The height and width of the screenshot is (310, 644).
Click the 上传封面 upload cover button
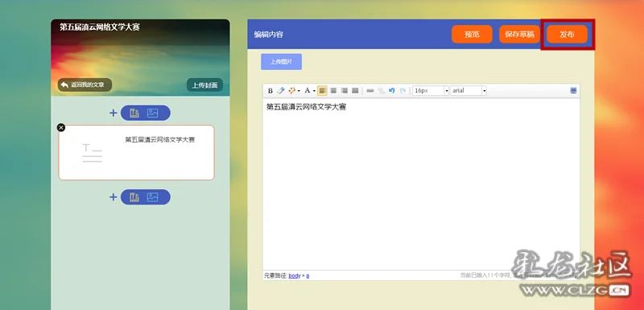coord(205,85)
